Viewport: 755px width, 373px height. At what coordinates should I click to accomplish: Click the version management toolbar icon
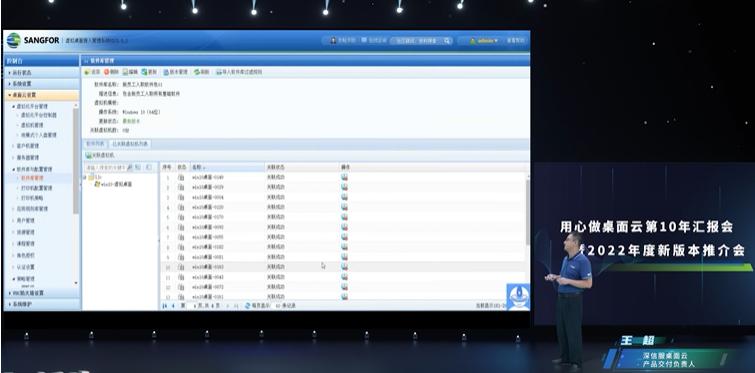coord(165,72)
